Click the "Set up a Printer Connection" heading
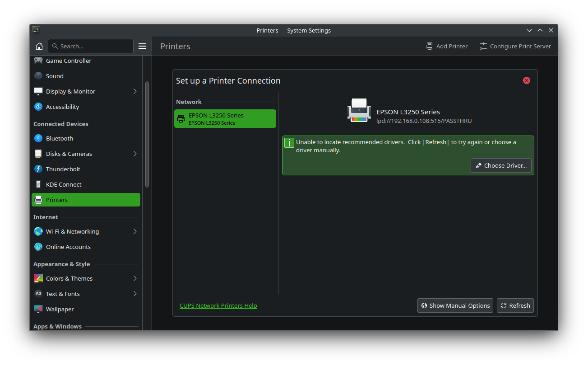This screenshot has width=588, height=366. (x=228, y=81)
